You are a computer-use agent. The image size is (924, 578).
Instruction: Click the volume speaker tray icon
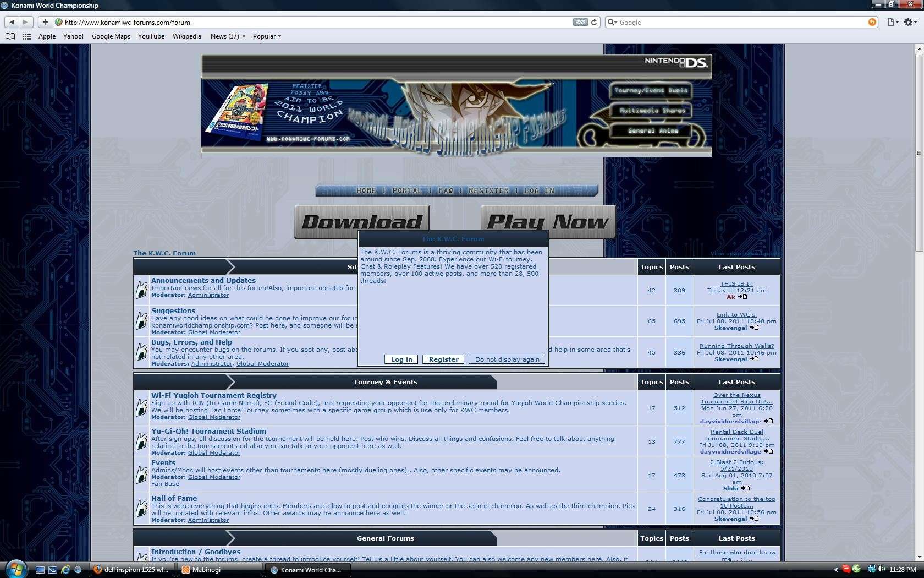(x=882, y=569)
